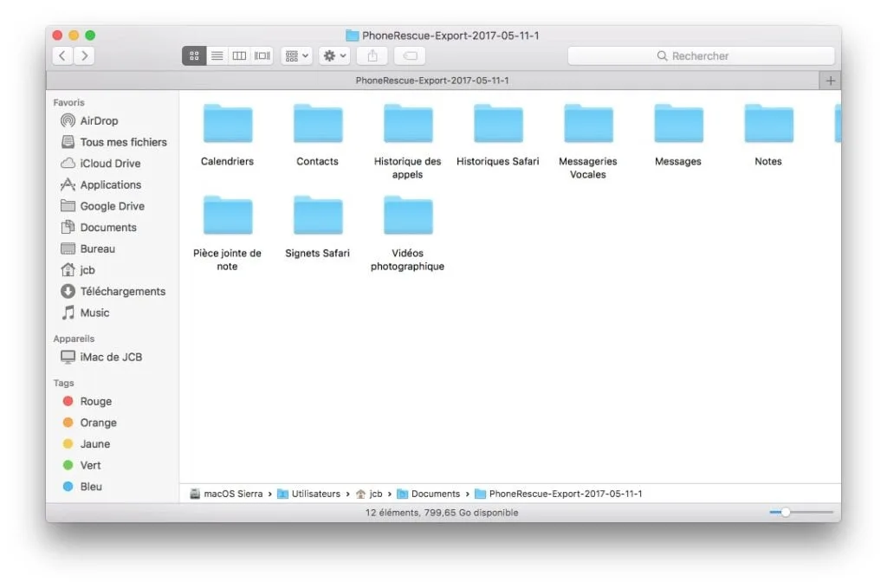Click jcb in the path bar
This screenshot has height=588, width=887.
[x=369, y=494]
